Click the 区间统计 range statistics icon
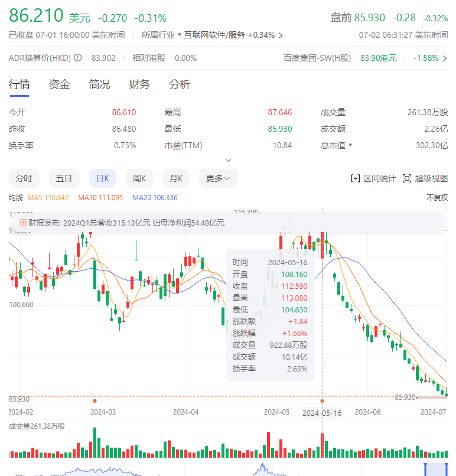 coord(356,178)
